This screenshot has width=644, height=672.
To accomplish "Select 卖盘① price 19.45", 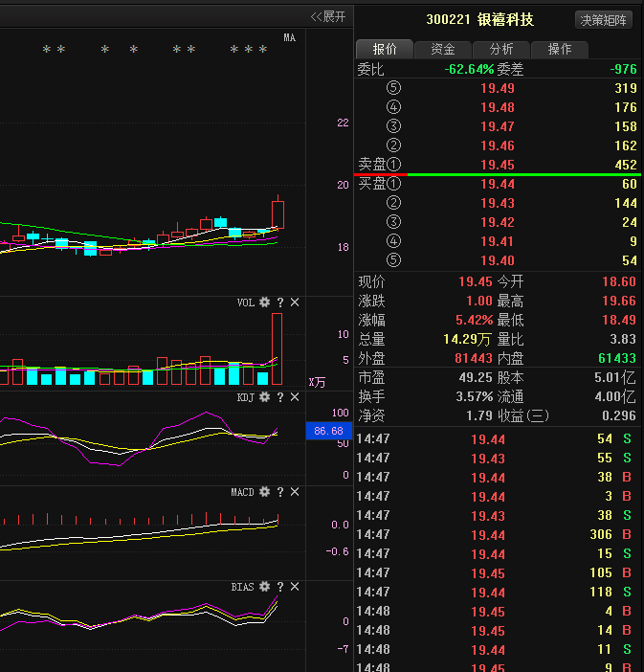I will click(x=498, y=165).
